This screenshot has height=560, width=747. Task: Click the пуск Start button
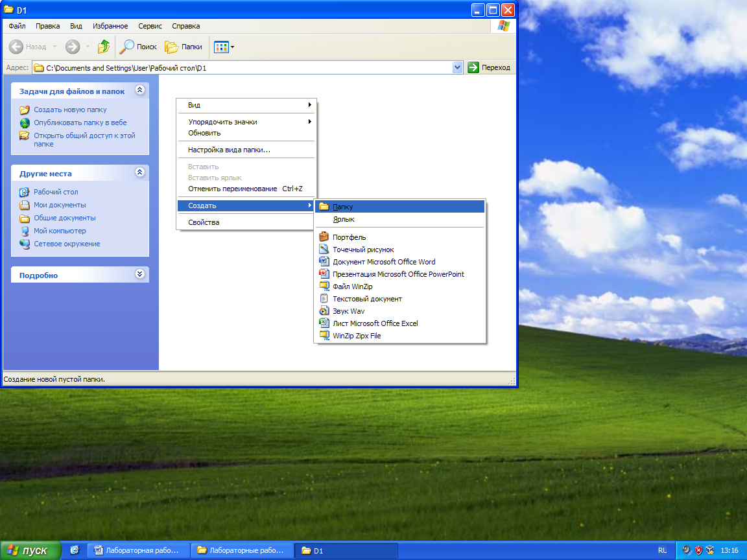30,550
